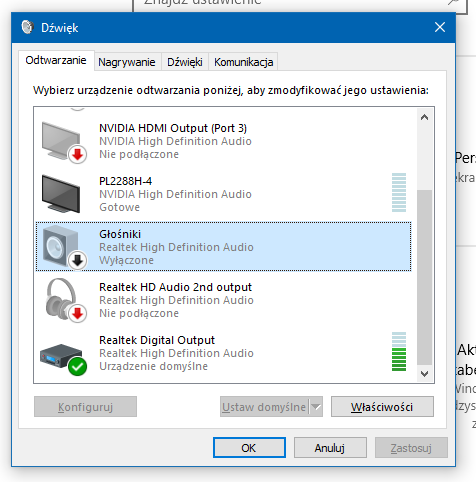
Task: Click the Zastosuj button
Action: point(411,448)
